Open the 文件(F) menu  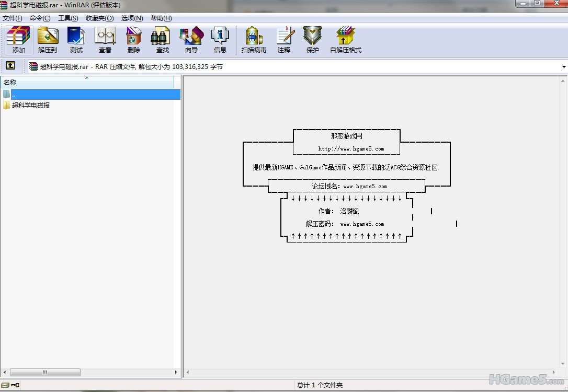tap(12, 18)
